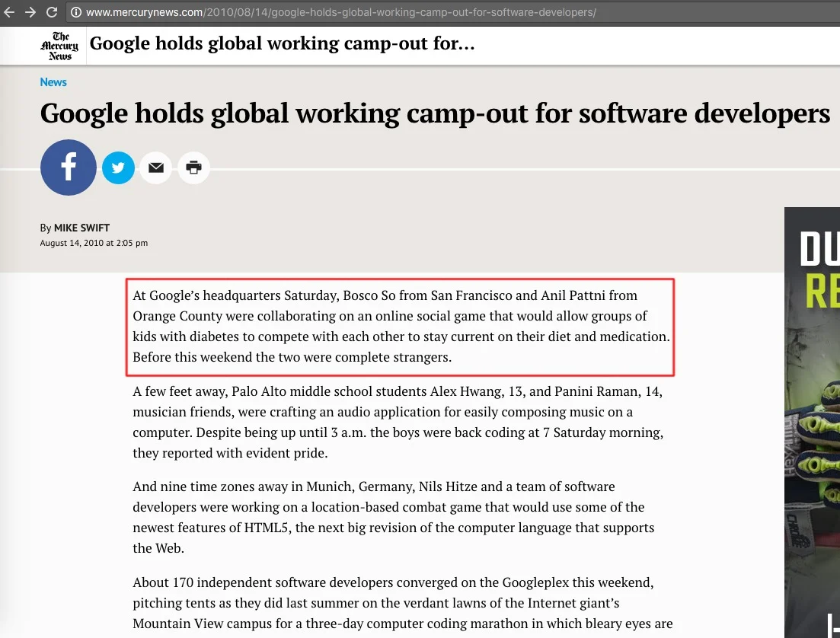The width and height of the screenshot is (840, 638).
Task: Share article on Facebook
Action: (68, 167)
